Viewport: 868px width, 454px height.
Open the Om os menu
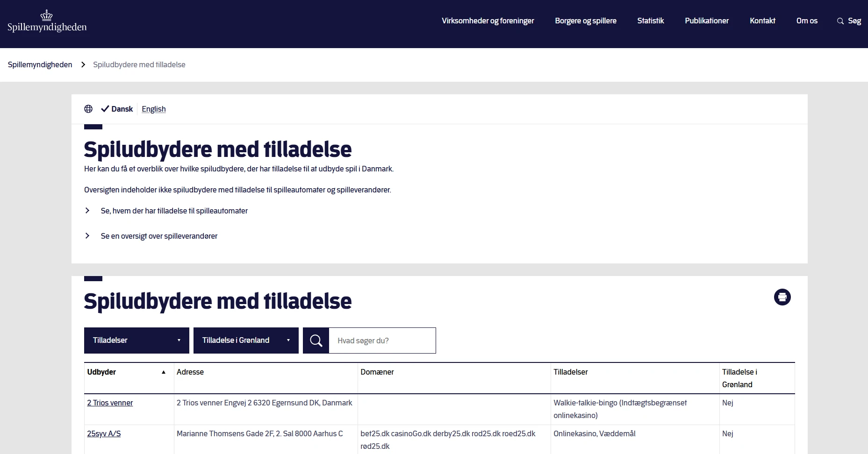point(807,21)
